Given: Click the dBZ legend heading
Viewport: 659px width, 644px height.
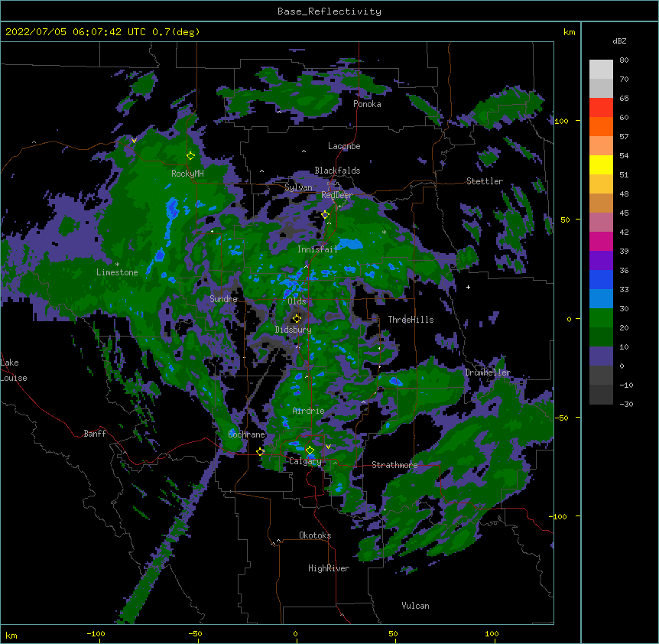Looking at the screenshot, I should (619, 41).
